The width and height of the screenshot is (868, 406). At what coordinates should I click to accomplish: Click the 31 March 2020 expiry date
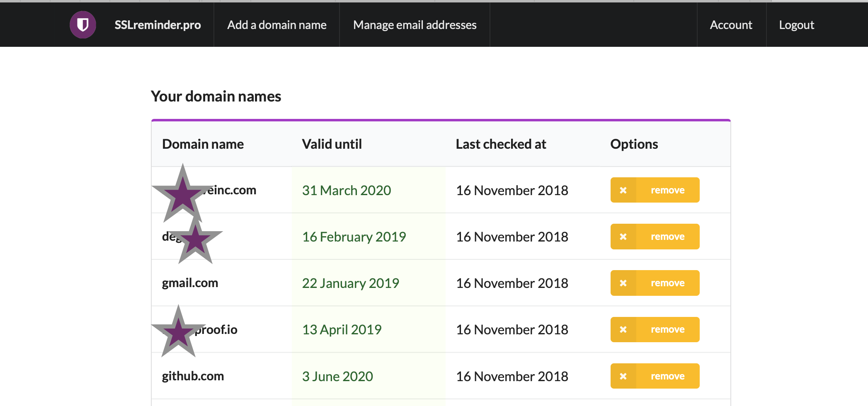pos(347,190)
